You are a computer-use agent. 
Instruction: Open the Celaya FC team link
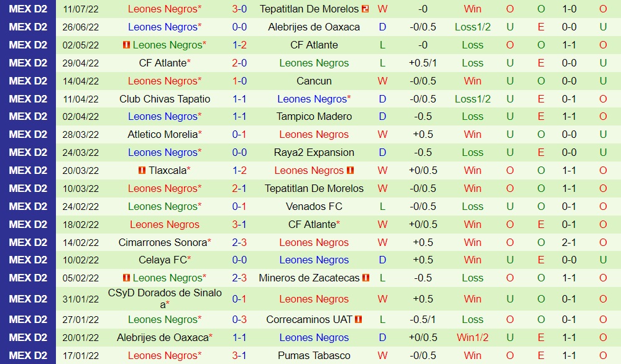pyautogui.click(x=162, y=260)
